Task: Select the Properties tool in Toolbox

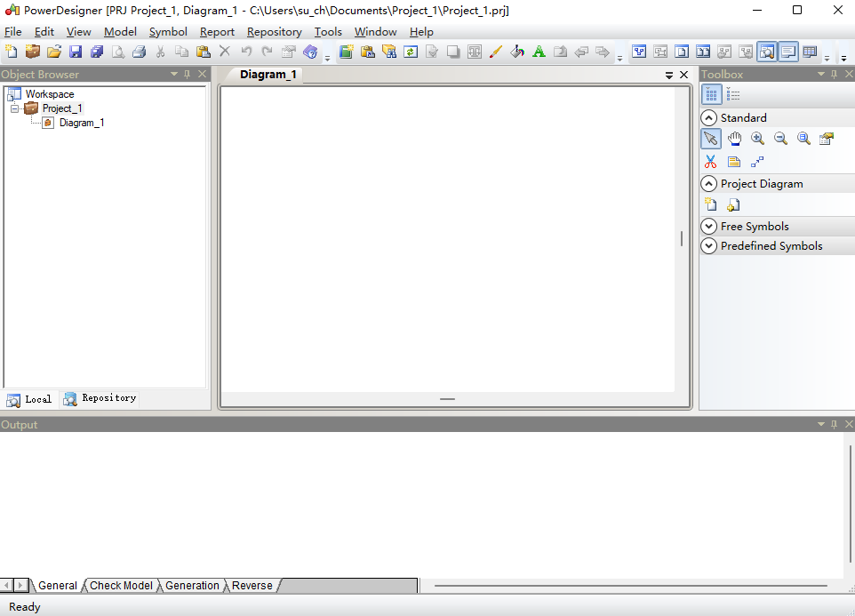Action: click(827, 139)
